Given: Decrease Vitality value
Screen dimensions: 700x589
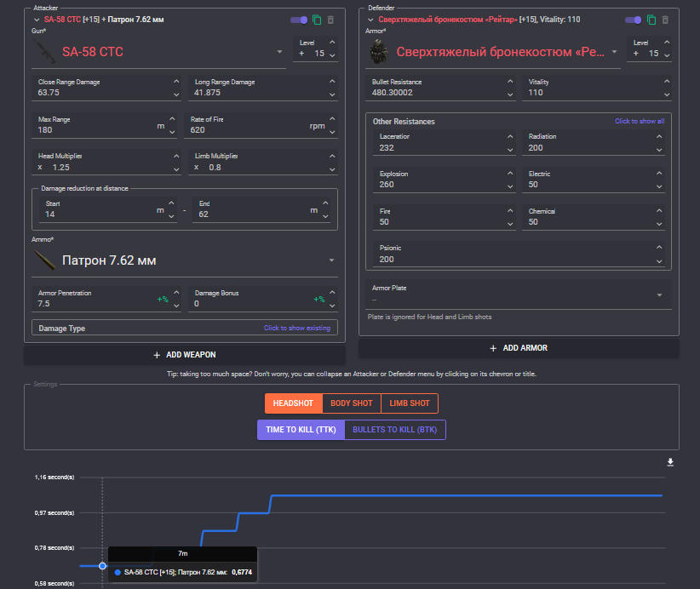Looking at the screenshot, I should click(667, 94).
